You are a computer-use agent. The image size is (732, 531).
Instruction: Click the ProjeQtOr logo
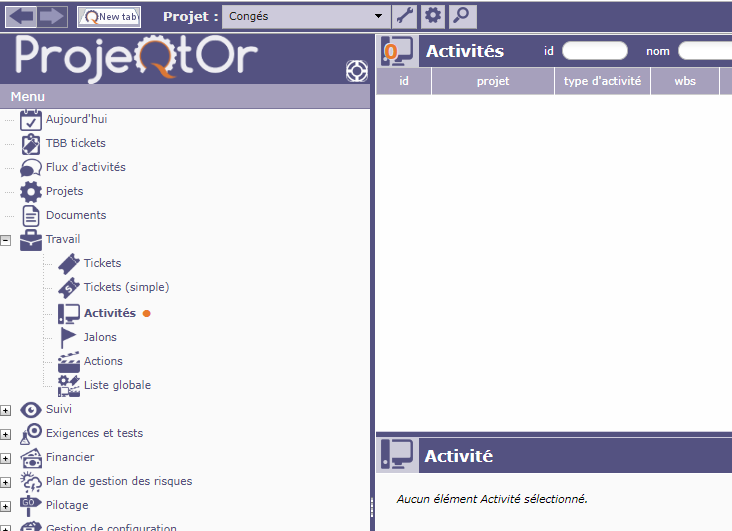coord(135,59)
